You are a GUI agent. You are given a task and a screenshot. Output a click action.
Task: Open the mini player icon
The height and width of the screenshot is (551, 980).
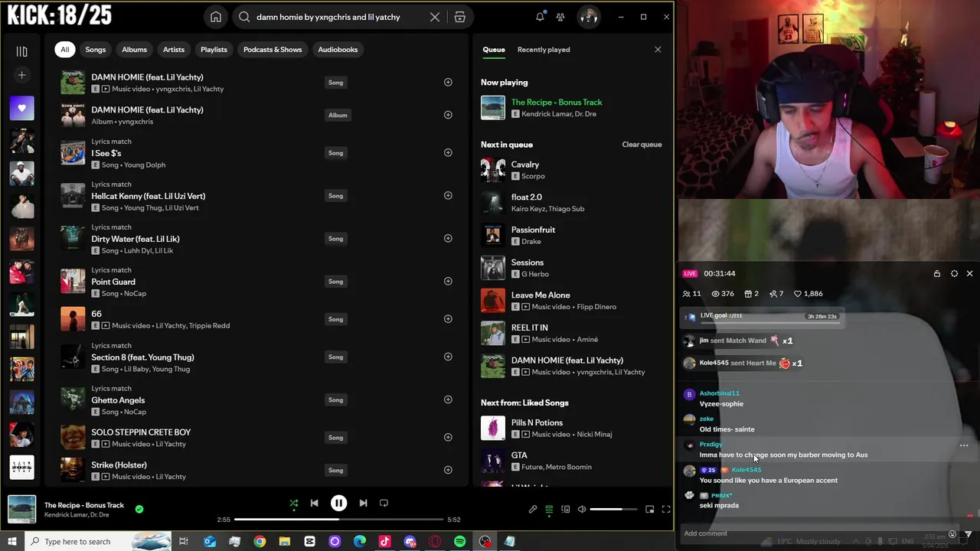pos(649,510)
